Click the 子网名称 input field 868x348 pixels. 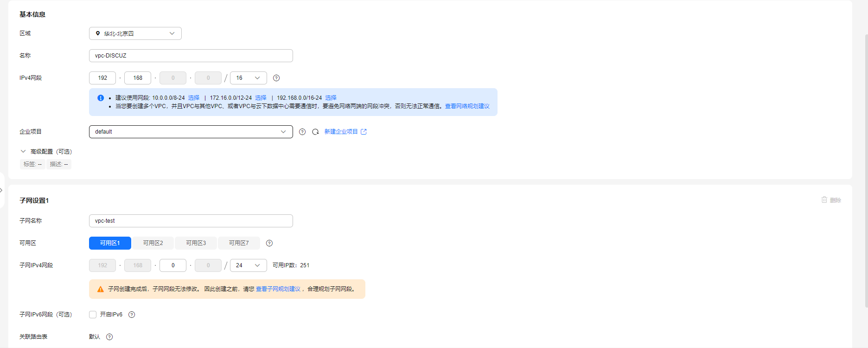[x=191, y=221]
